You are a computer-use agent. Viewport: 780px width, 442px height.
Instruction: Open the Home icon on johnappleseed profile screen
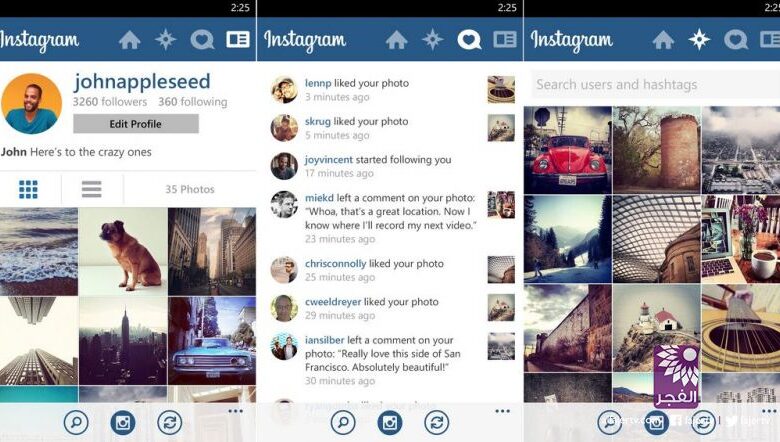tap(129, 40)
